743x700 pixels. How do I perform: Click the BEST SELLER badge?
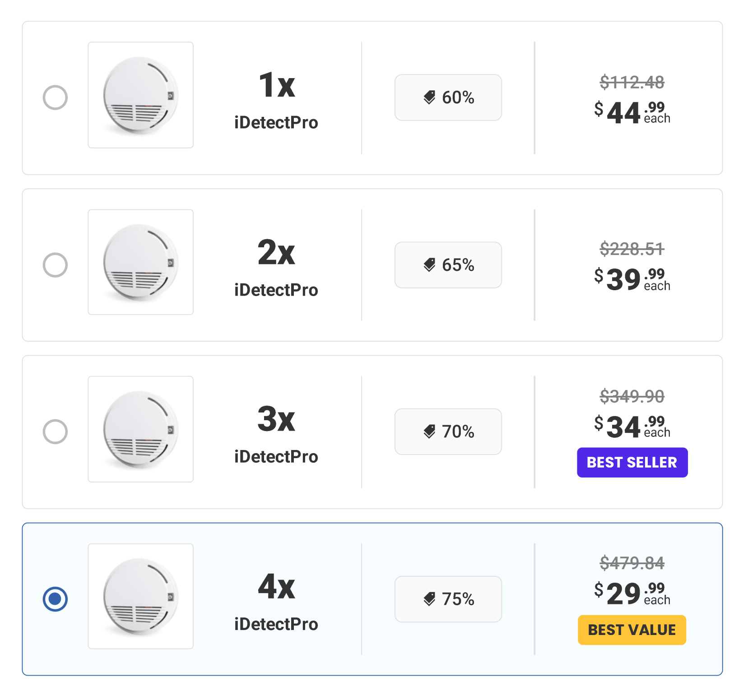[x=632, y=462]
